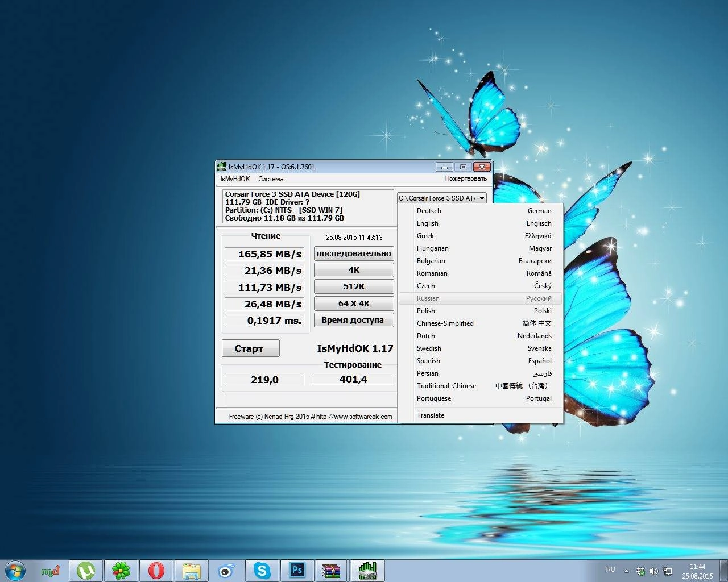728x582 pixels.
Task: Select Persian language
Action: 480,373
